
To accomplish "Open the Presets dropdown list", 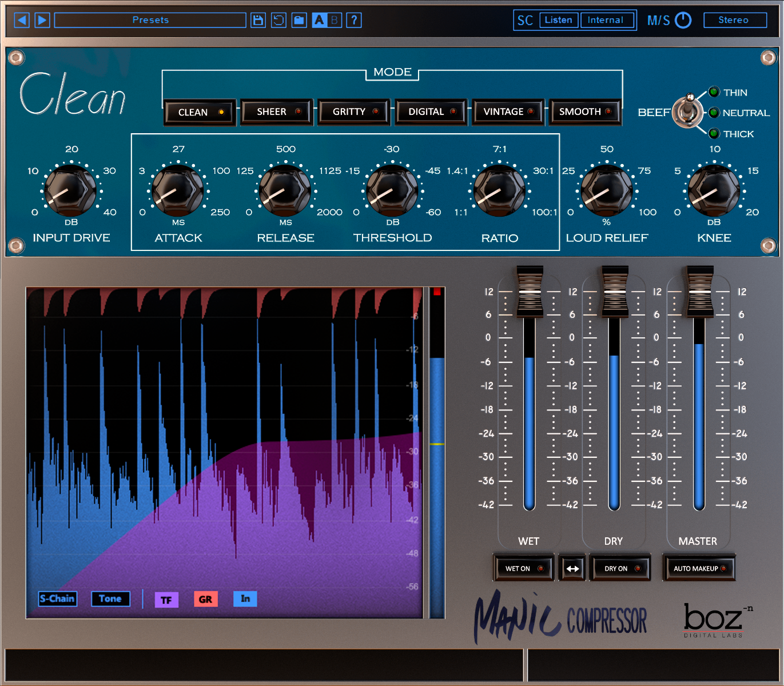I will tap(150, 20).
